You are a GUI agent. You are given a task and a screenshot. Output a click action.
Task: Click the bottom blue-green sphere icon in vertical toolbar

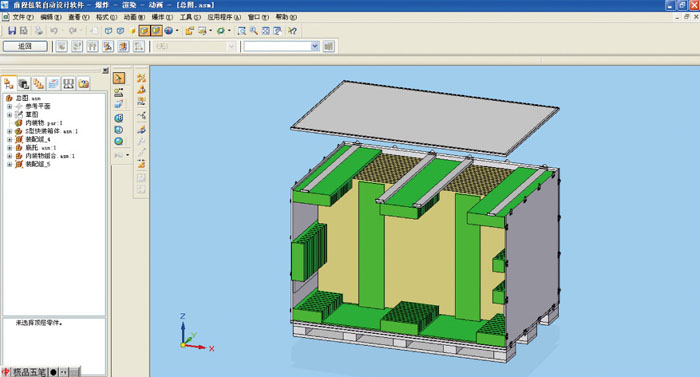coord(118,141)
